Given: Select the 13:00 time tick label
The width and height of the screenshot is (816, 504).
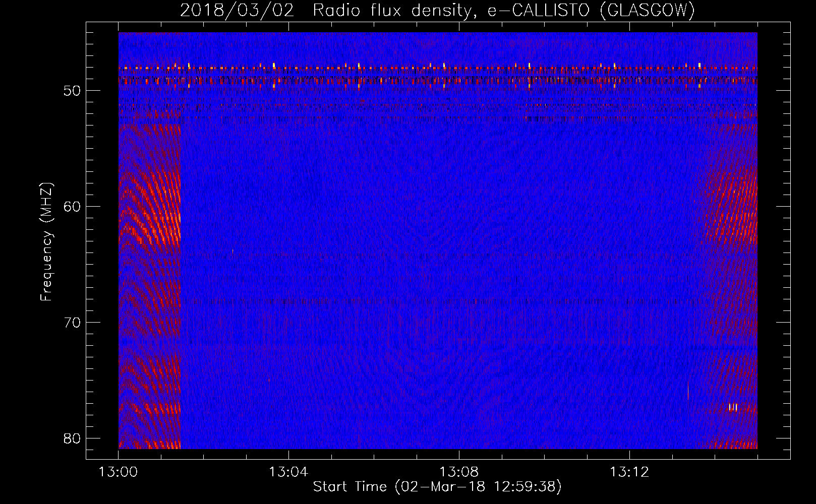Looking at the screenshot, I should coord(118,472).
